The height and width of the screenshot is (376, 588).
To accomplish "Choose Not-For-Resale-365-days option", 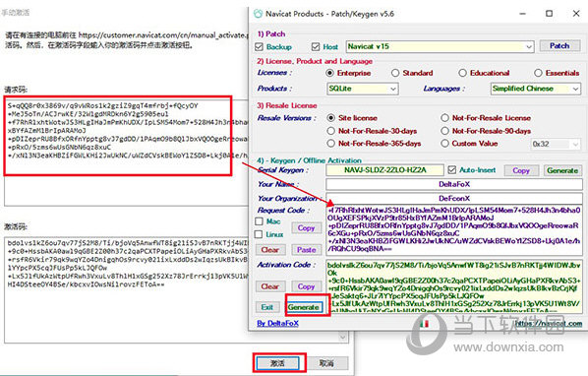I will [x=330, y=144].
